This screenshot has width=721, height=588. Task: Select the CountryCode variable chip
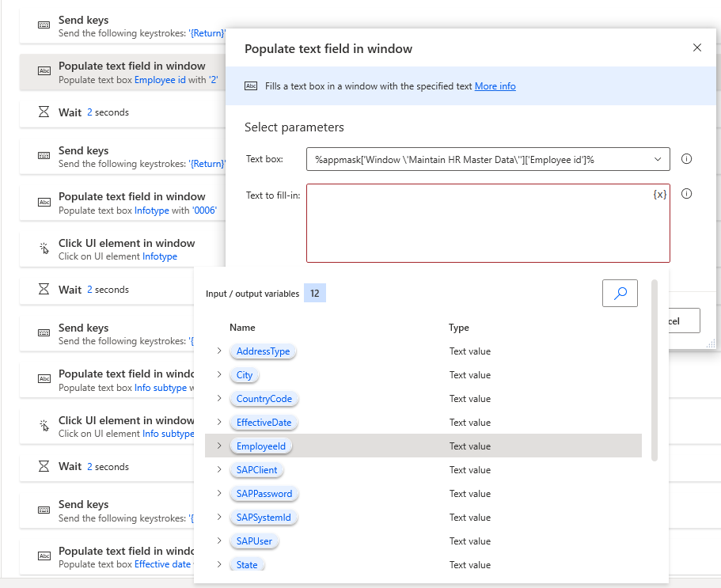click(264, 399)
